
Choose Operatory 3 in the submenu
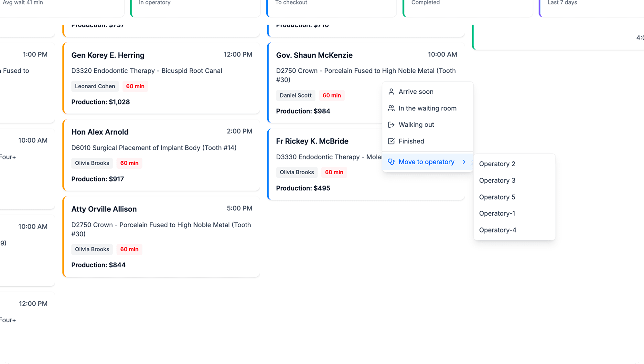point(497,180)
